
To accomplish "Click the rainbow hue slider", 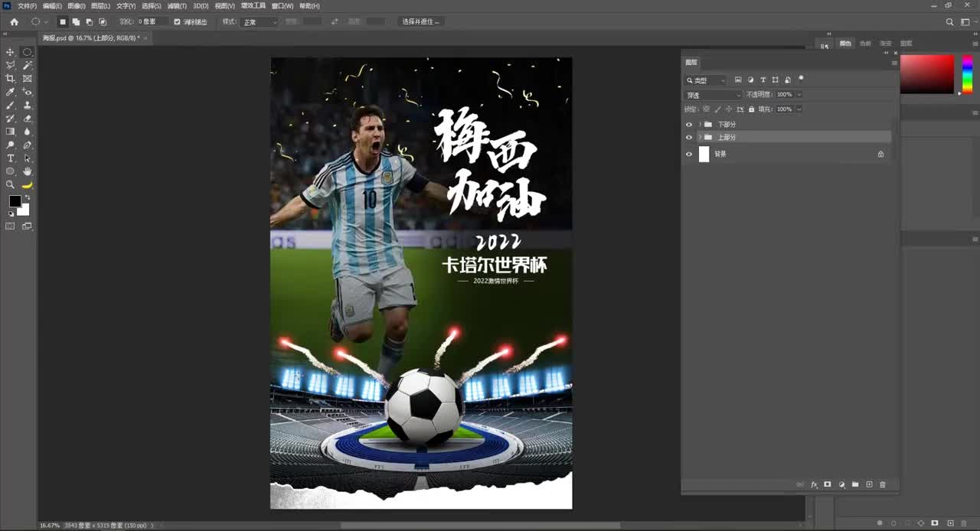I will (x=967, y=74).
